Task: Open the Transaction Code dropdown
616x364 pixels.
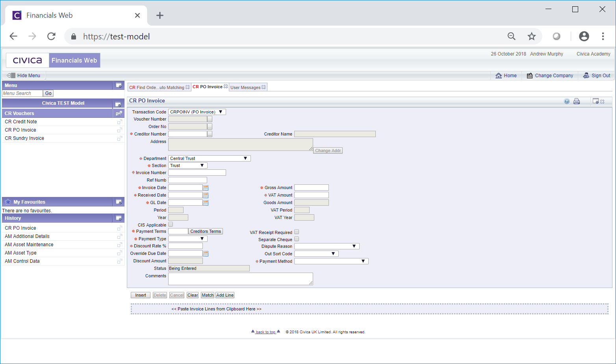Action: 197,112
